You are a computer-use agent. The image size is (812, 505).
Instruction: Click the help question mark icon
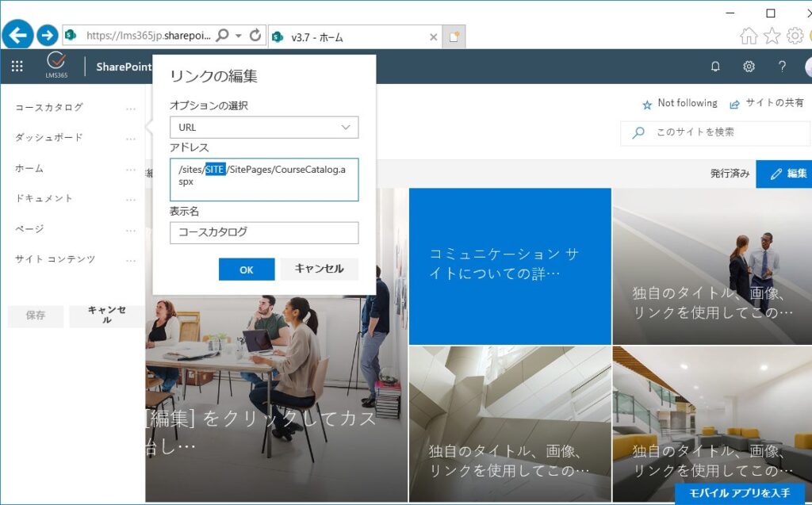click(x=782, y=67)
